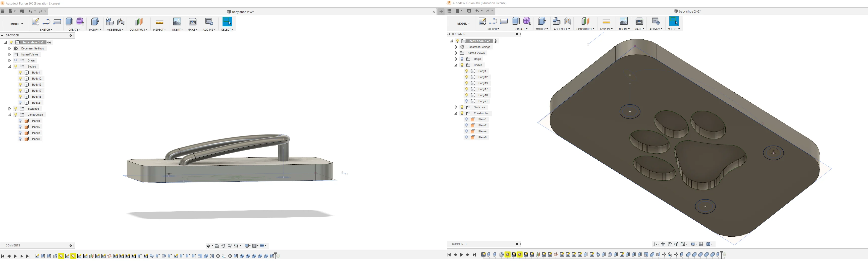
Task: Open MODEL workspace dropdown in left window
Action: (17, 24)
